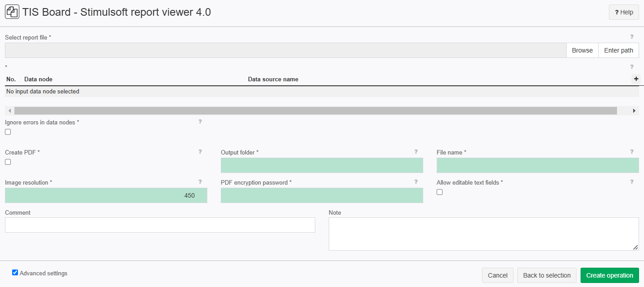Click the horizontal scrollbar thumb of the table

tap(316, 110)
